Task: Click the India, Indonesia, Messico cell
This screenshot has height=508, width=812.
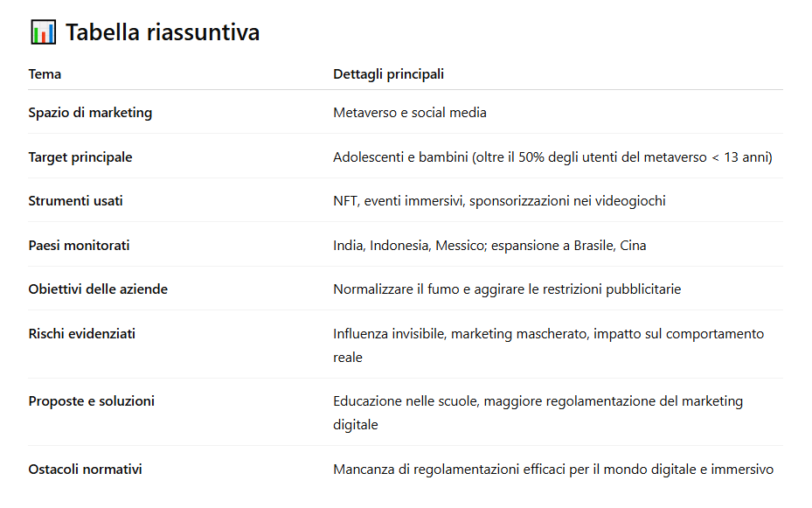Action: coord(489,246)
